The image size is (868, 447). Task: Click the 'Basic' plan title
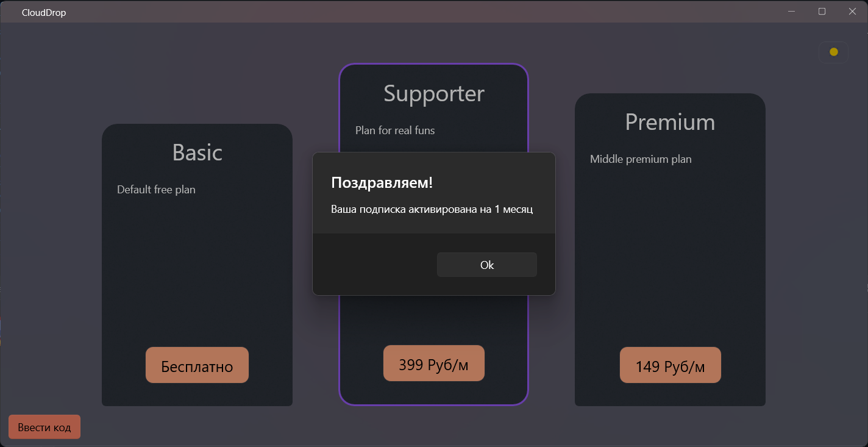tap(196, 152)
